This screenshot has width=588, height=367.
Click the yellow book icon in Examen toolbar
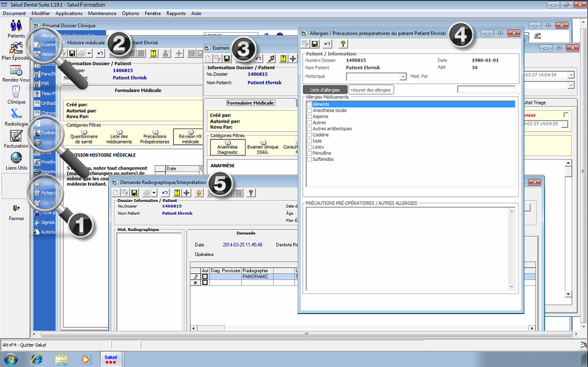pyautogui.click(x=283, y=59)
